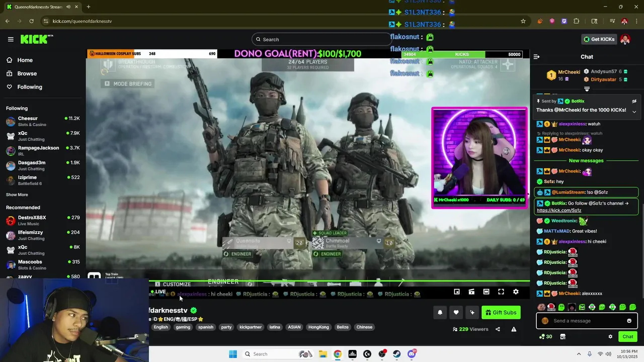The width and height of the screenshot is (644, 362).
Task: Click the KICK logo
Action: click(36, 39)
